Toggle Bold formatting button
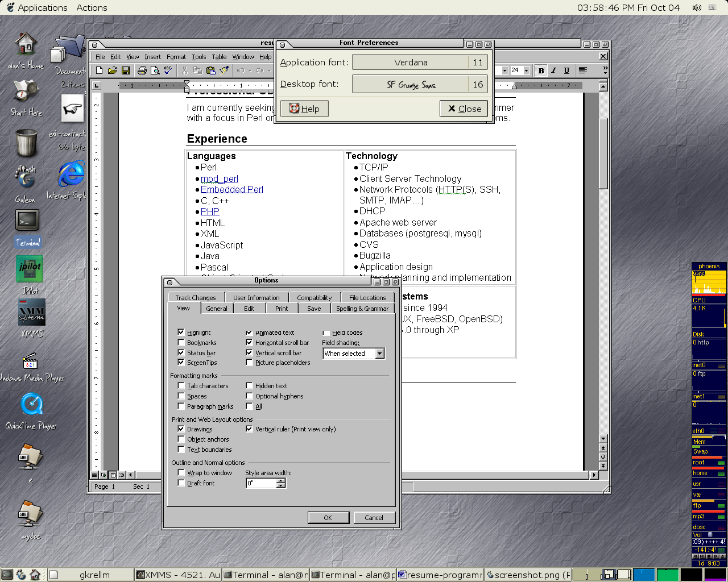Viewport: 728px width, 582px height. (541, 70)
